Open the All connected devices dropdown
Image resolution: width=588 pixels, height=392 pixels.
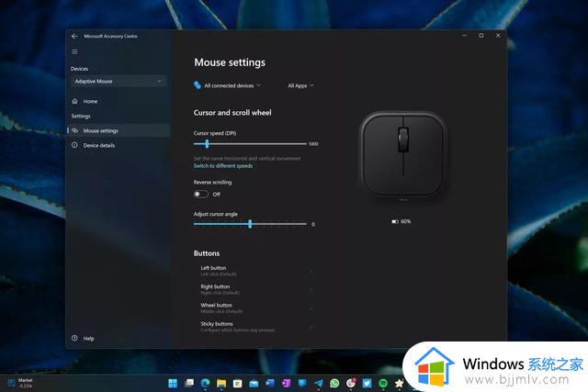(x=227, y=85)
